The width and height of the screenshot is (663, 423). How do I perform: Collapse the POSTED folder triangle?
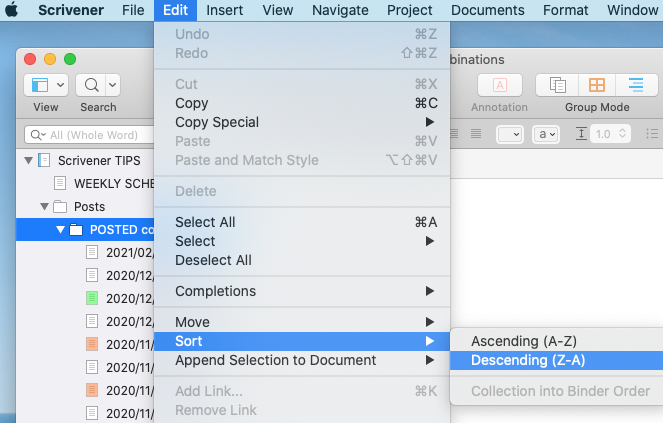click(x=60, y=229)
